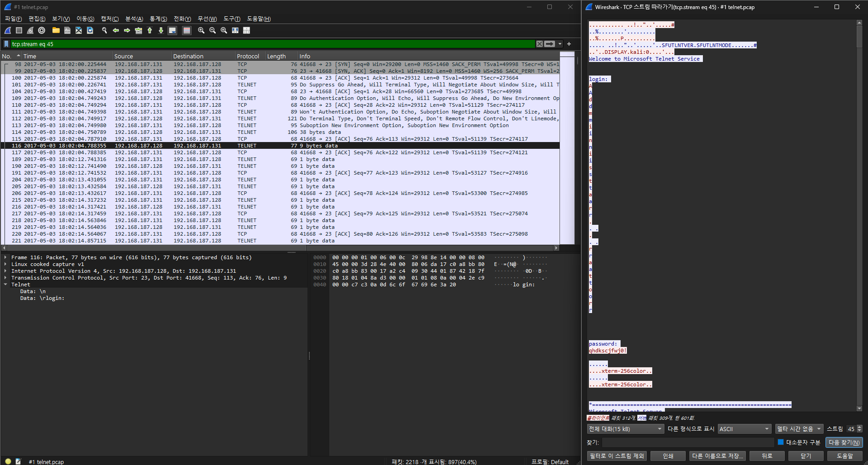This screenshot has height=465, width=868.
Task: Click the 필터로 이 스트림 제외 button
Action: 617,456
